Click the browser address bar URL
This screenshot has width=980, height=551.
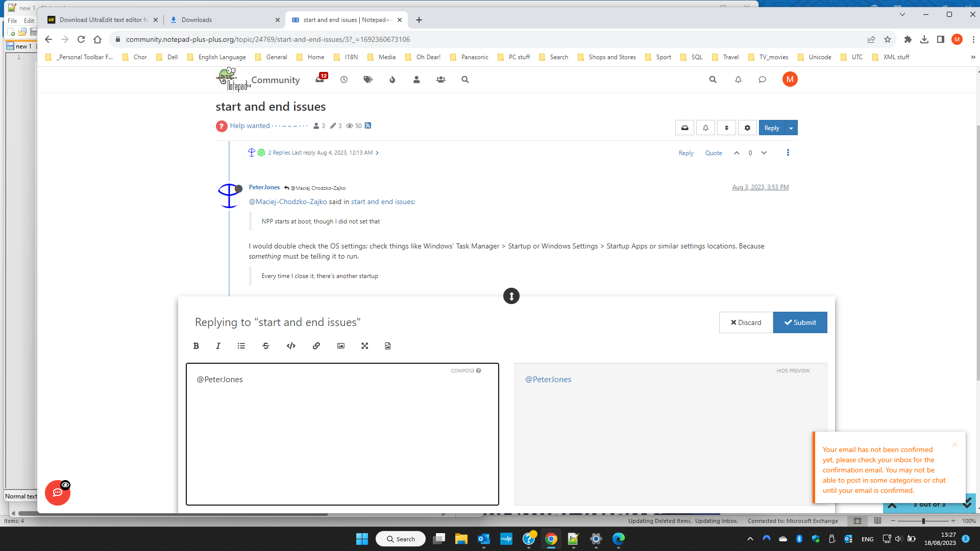268,39
